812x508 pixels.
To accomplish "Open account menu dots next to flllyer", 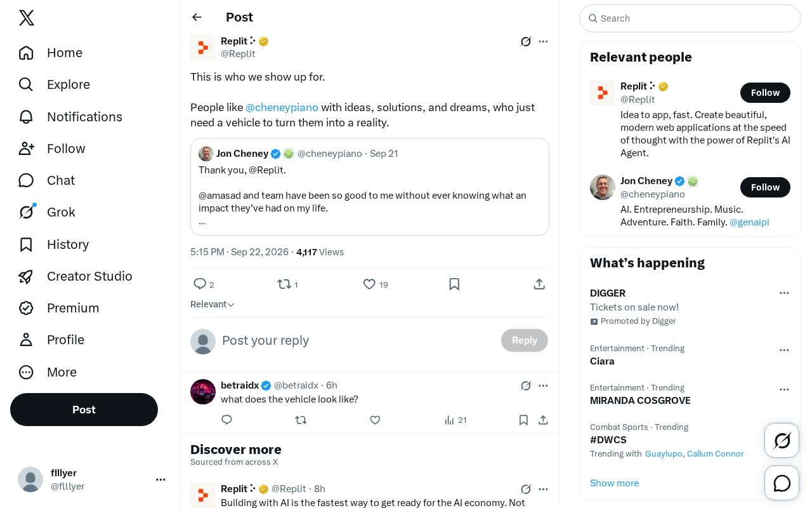I will click(x=160, y=479).
